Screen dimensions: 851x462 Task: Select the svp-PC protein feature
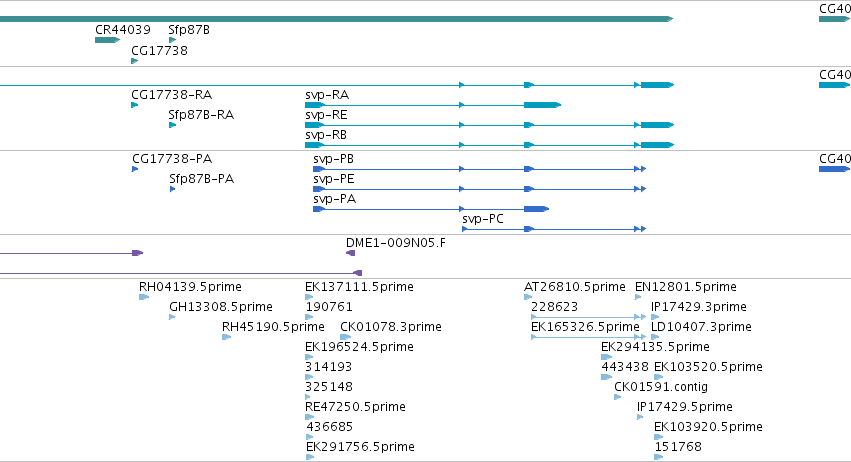(x=554, y=229)
